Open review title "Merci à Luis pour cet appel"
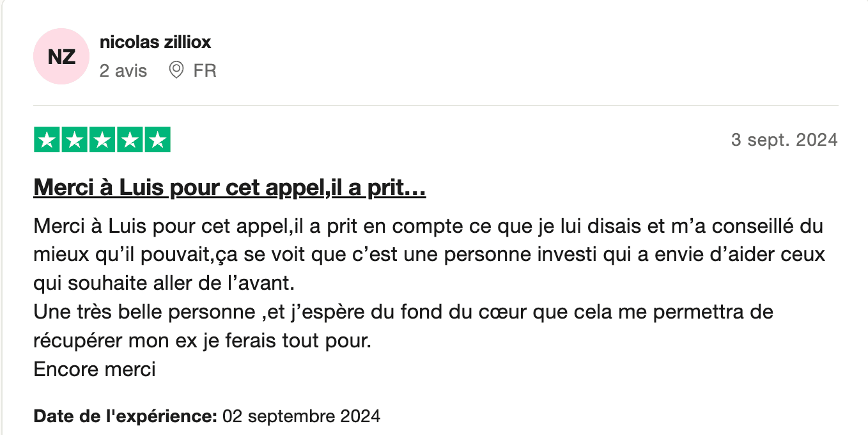Viewport: 868px width, 435px height. pos(229,188)
